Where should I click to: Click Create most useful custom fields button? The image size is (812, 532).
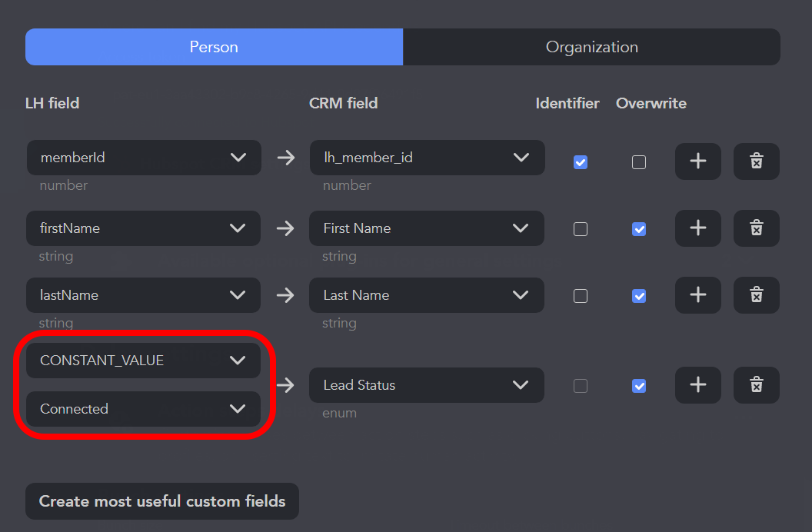point(162,501)
